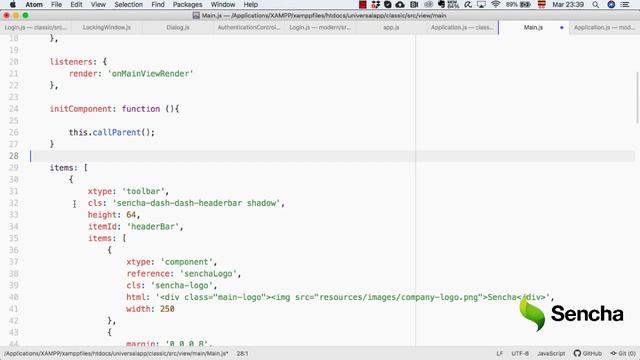Change the LF line ending setting
Screen dimensions: 640x360
[499, 353]
